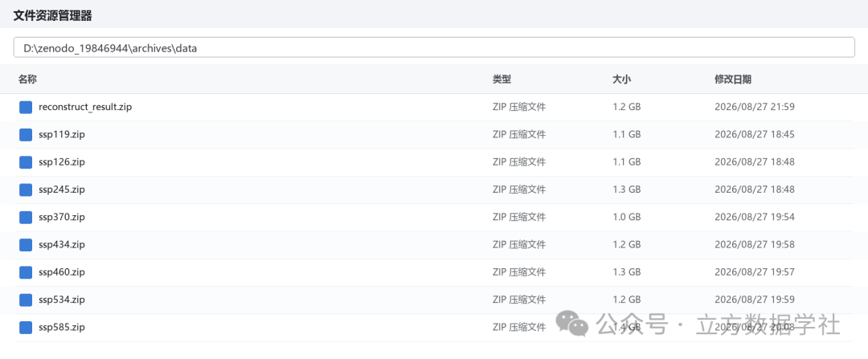Select the ssp534.zip file icon
868x359 pixels.
point(26,300)
